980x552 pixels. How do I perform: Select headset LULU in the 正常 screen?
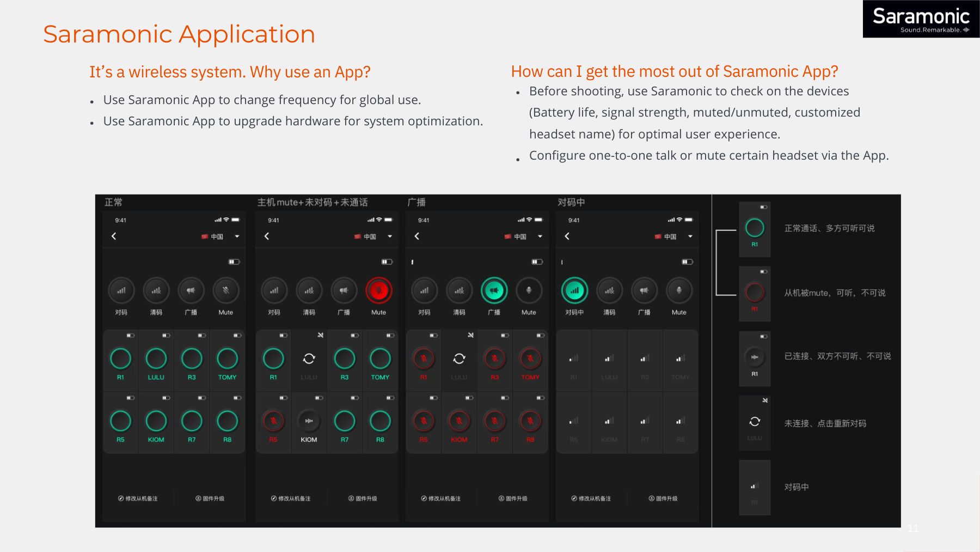156,359
